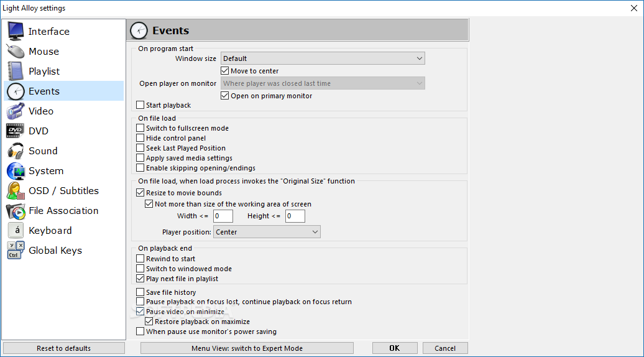Open Global Keys settings label

[x=55, y=251]
